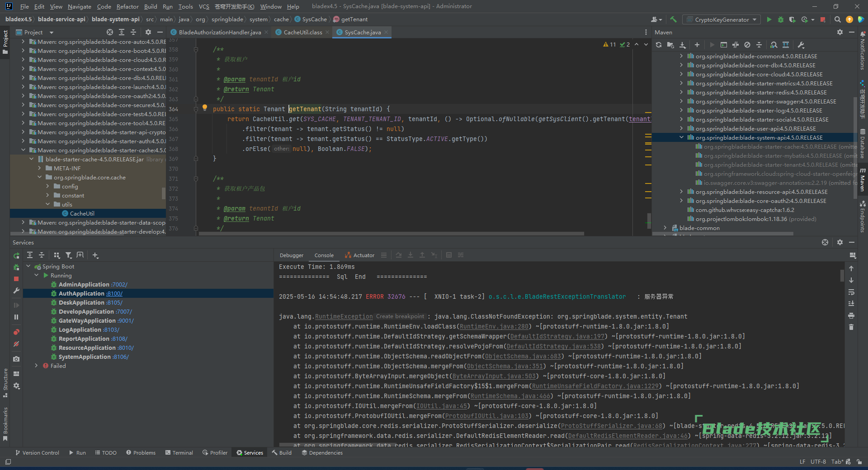Screen dimensions: 868x470
Task: View breakpoints red circles icon
Action: click(x=16, y=332)
